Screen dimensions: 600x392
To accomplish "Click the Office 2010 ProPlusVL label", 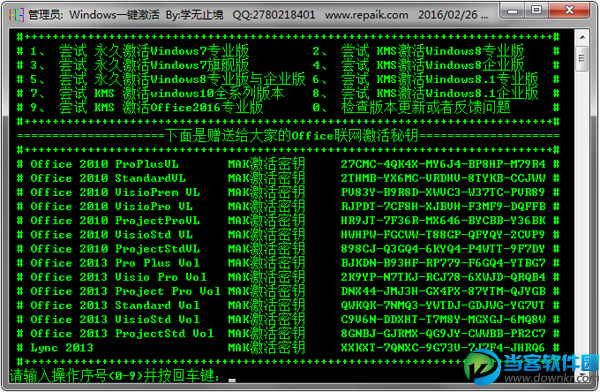I will click(104, 165).
